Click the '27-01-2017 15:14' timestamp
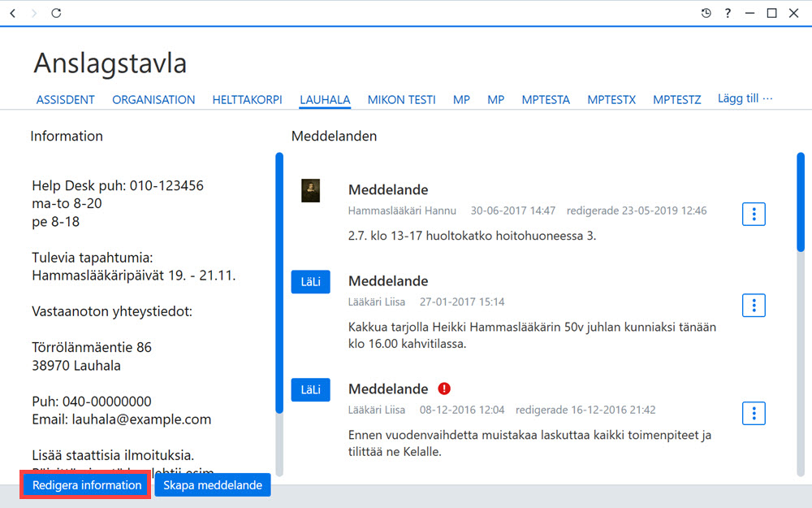This screenshot has width=812, height=508. pyautogui.click(x=462, y=302)
